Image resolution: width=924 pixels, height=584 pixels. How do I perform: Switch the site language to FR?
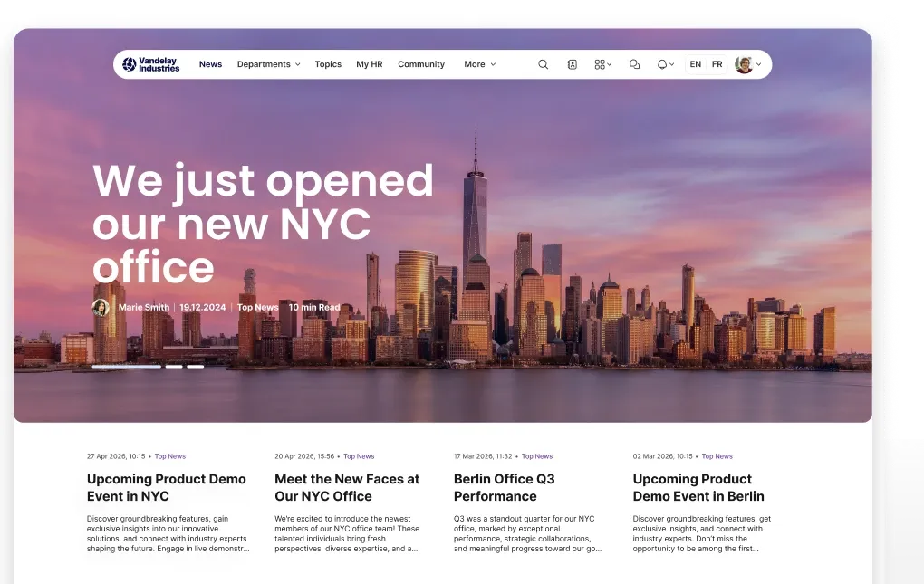point(717,64)
